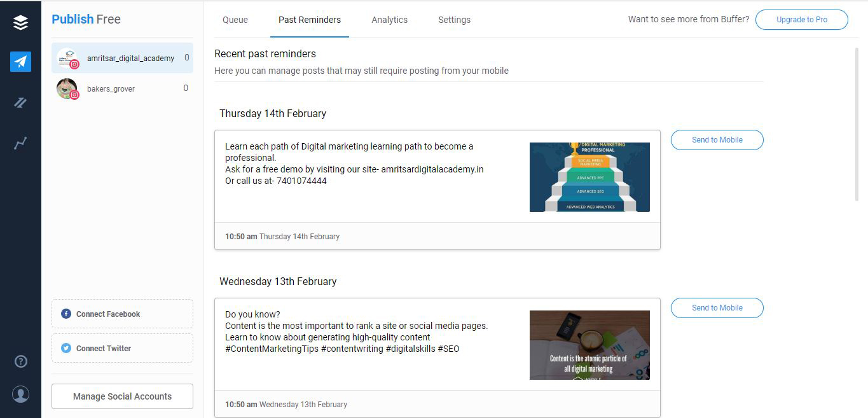This screenshot has width=868, height=418.
Task: Open the Reply double-slash icon in sidebar
Action: [20, 102]
